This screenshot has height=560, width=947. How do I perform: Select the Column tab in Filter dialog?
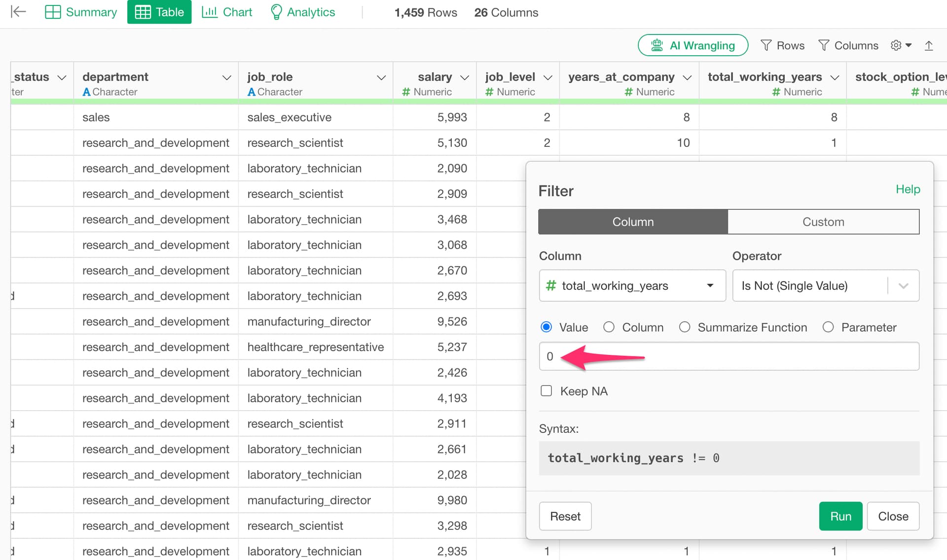[x=633, y=222]
